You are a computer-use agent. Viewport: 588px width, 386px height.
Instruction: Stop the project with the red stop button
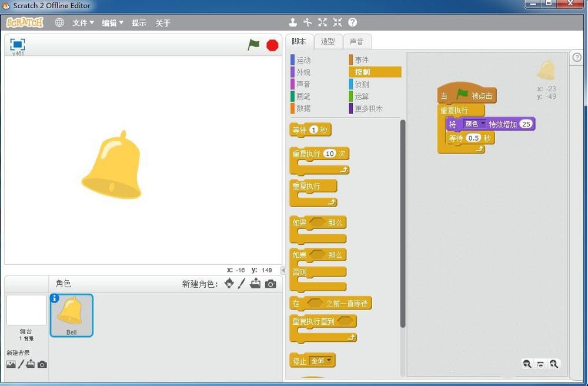pos(272,44)
